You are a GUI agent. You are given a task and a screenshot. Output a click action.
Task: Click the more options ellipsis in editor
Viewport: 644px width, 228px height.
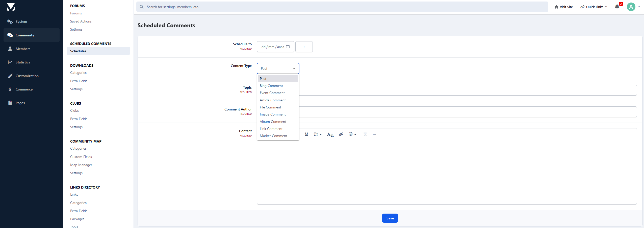click(374, 134)
